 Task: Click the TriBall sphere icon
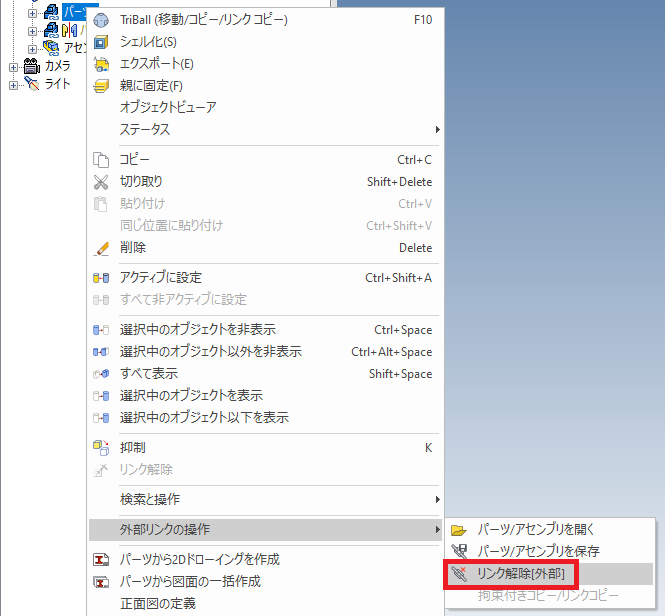click(x=101, y=20)
